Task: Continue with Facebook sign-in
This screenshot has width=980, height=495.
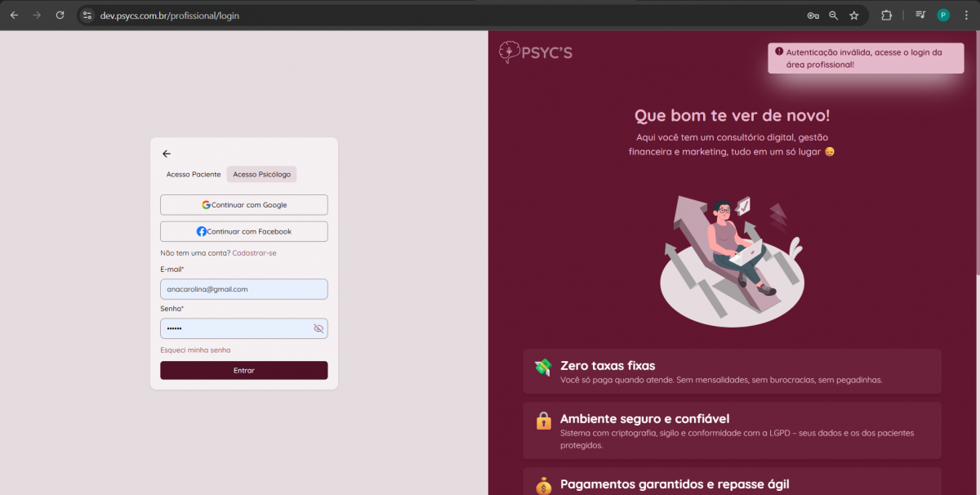Action: click(244, 231)
